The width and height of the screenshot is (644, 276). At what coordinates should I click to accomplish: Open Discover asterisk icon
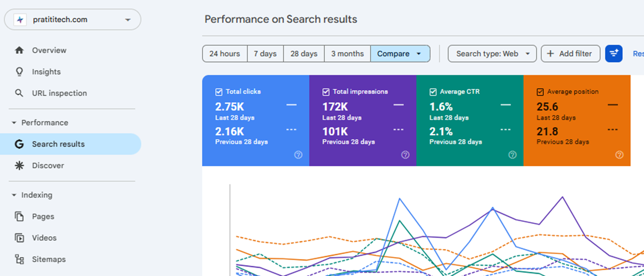[19, 165]
